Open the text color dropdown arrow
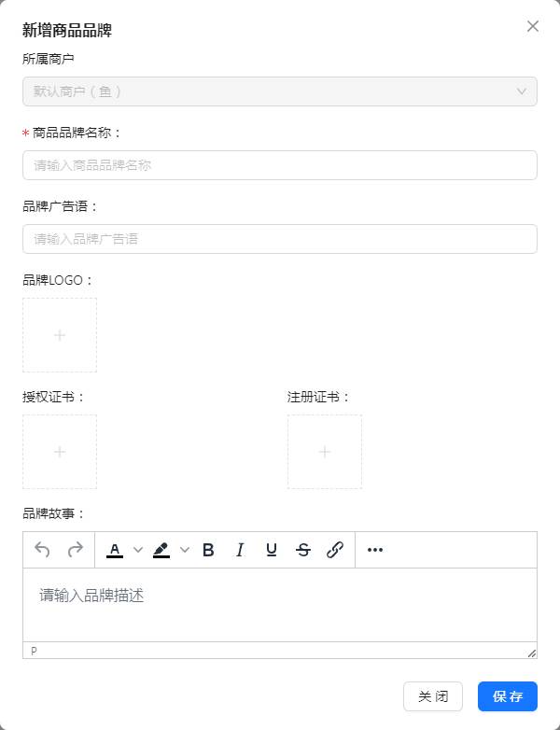This screenshot has height=730, width=560. (138, 550)
